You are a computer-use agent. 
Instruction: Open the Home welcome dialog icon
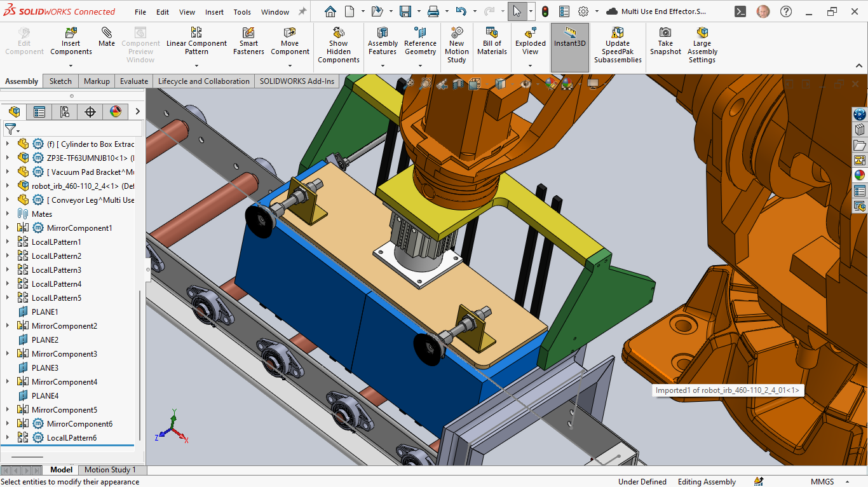[x=330, y=11]
